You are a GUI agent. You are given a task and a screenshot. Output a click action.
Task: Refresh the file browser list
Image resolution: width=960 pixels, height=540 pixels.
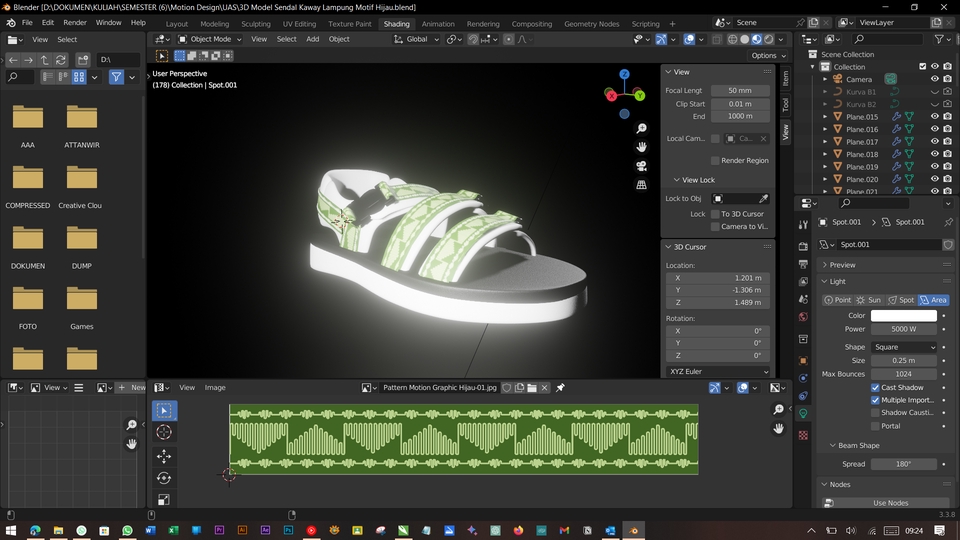click(61, 60)
